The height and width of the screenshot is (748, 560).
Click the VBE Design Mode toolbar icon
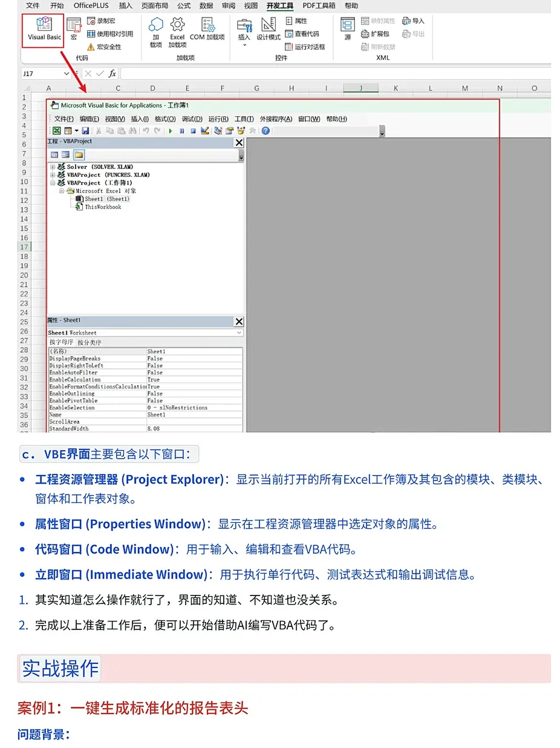[x=205, y=131]
